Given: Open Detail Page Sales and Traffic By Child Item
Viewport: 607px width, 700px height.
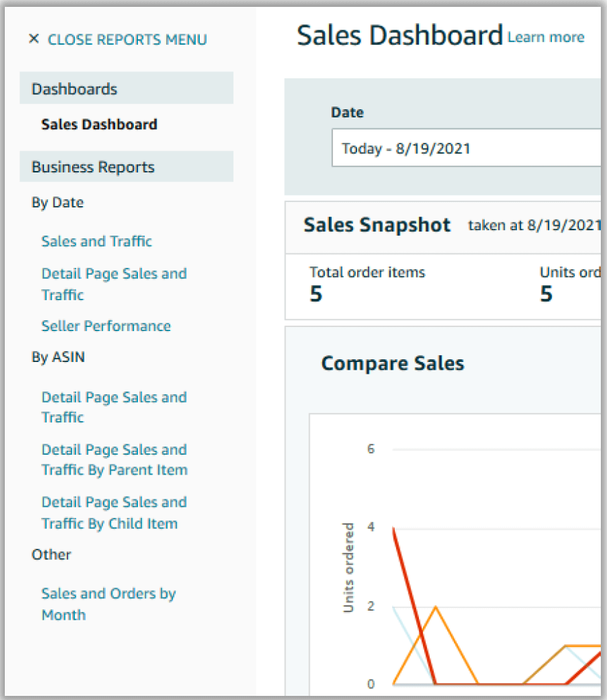Looking at the screenshot, I should click(114, 512).
